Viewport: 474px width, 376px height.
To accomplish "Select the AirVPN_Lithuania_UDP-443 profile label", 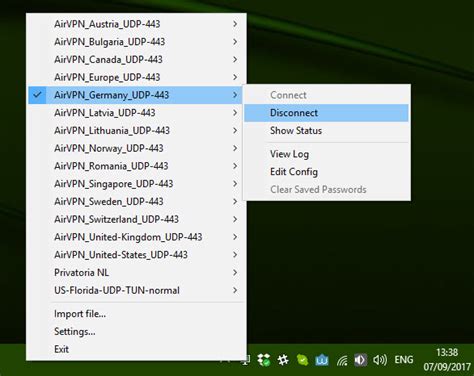I will 112,130.
